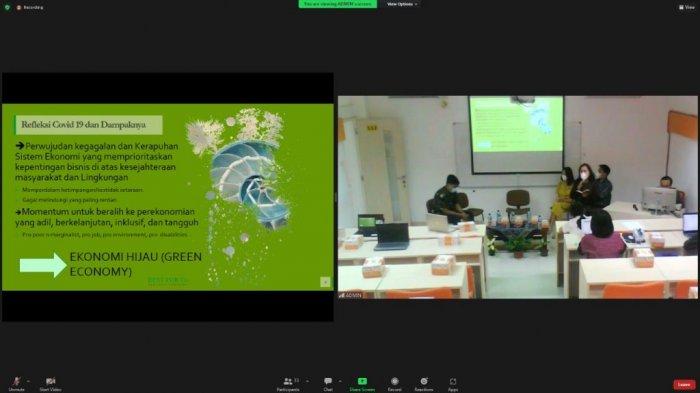Screen dimensions: 700x393
Task: Open the Reactions menu
Action: click(424, 384)
